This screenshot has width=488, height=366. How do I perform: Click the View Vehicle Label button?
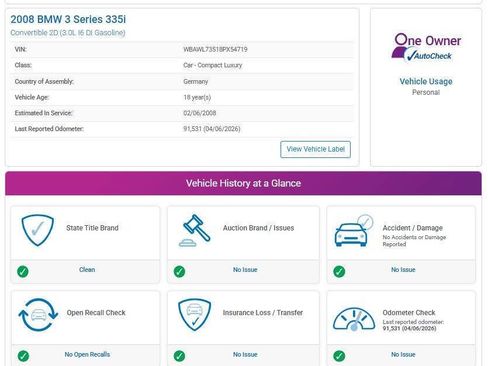[315, 149]
